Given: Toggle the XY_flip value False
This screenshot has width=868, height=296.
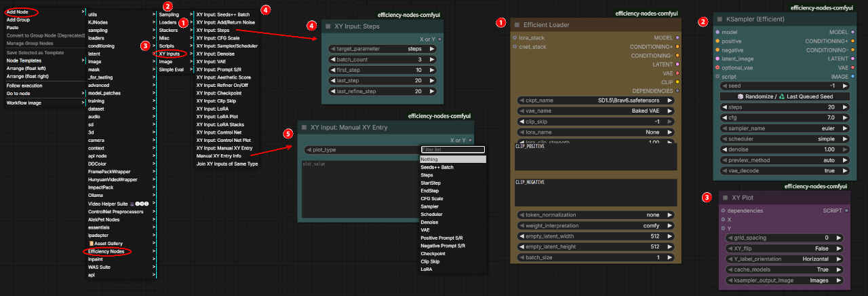Looking at the screenshot, I should click(785, 248).
